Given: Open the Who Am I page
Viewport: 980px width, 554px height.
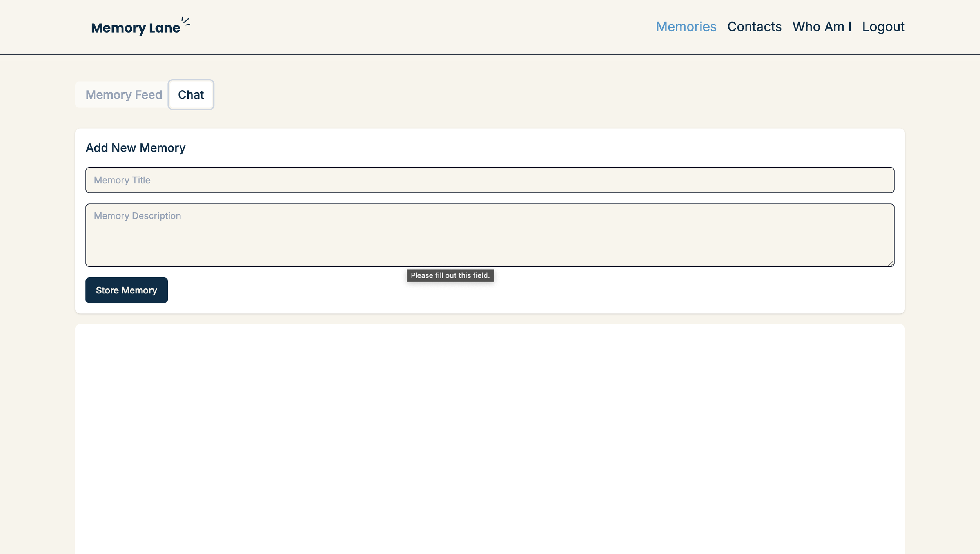Looking at the screenshot, I should click(x=822, y=27).
